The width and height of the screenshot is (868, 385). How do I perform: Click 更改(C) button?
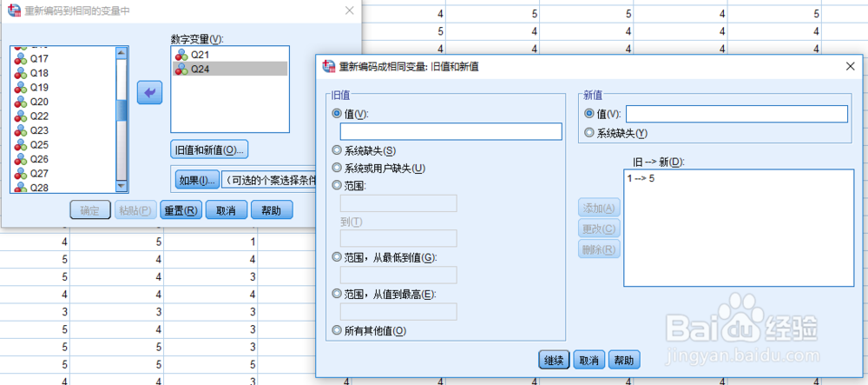599,229
